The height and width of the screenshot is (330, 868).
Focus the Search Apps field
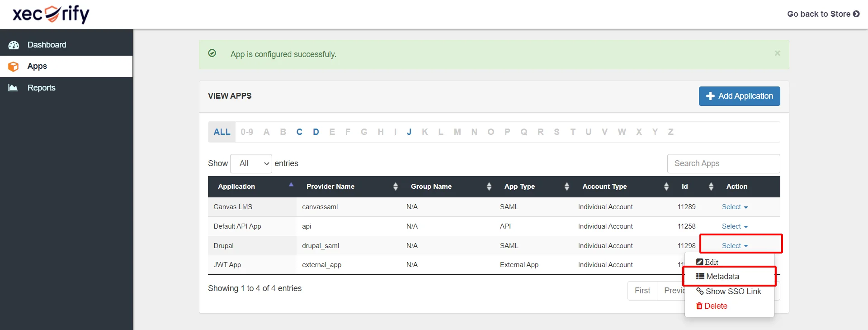click(723, 163)
